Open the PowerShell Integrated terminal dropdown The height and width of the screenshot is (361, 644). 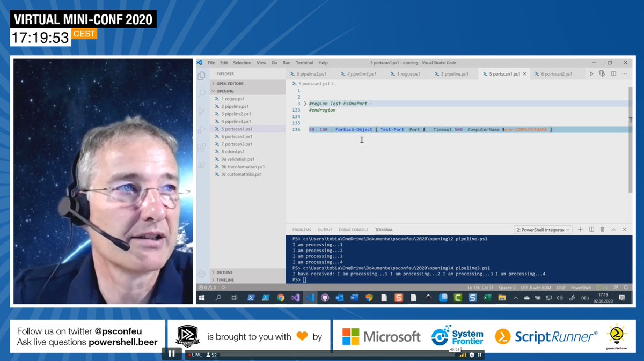tap(543, 230)
